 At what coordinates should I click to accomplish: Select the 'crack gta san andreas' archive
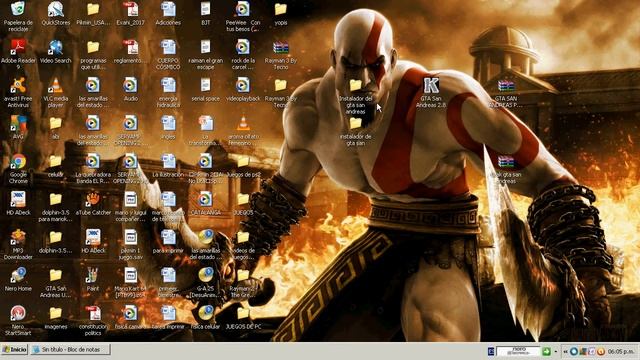[506, 168]
